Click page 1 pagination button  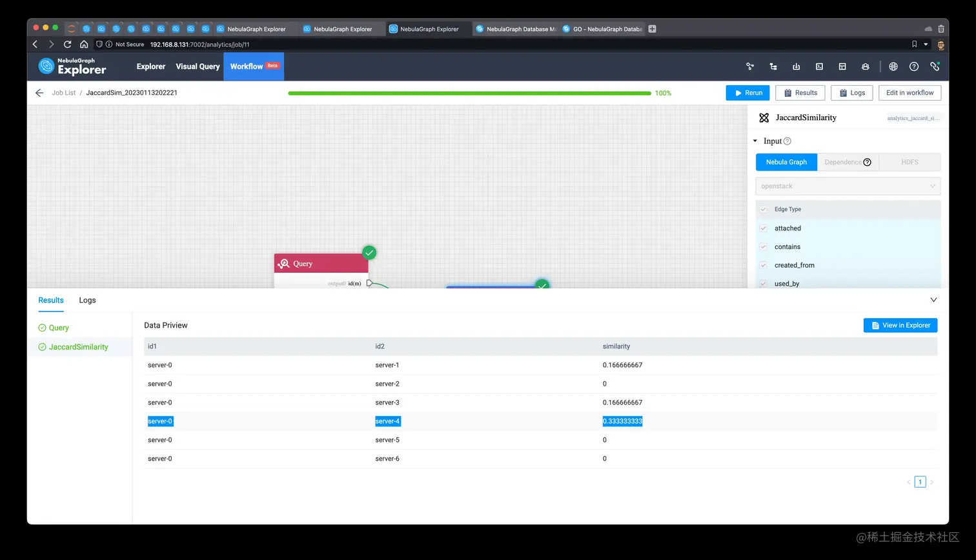(920, 482)
